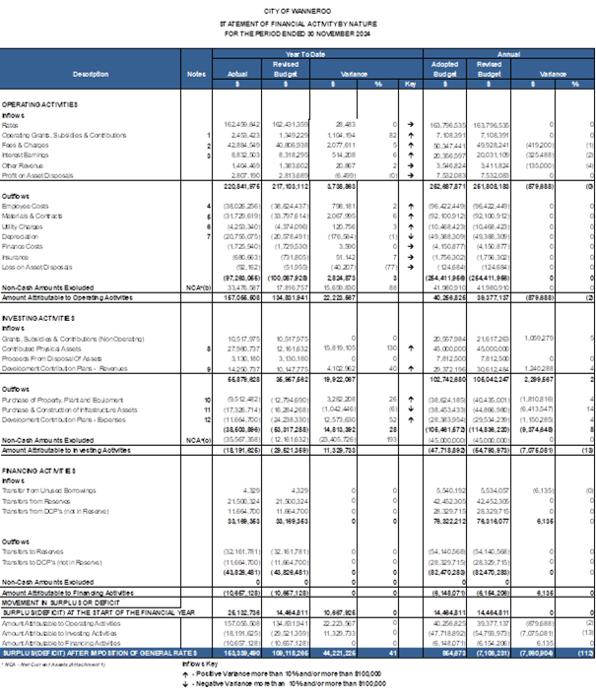Click the Negative Variance legend arrow icon
This screenshot has height=700, width=596.
(x=184, y=682)
